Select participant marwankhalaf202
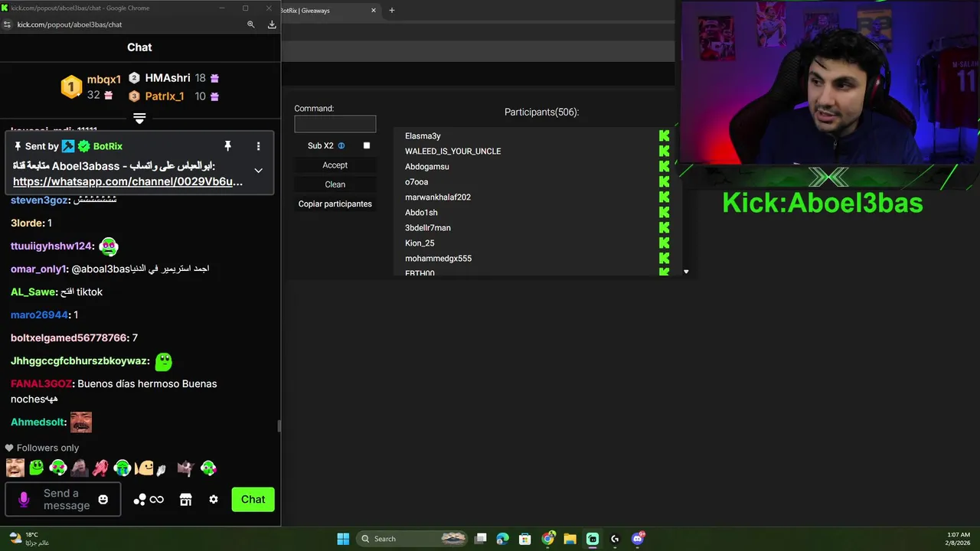 (438, 197)
